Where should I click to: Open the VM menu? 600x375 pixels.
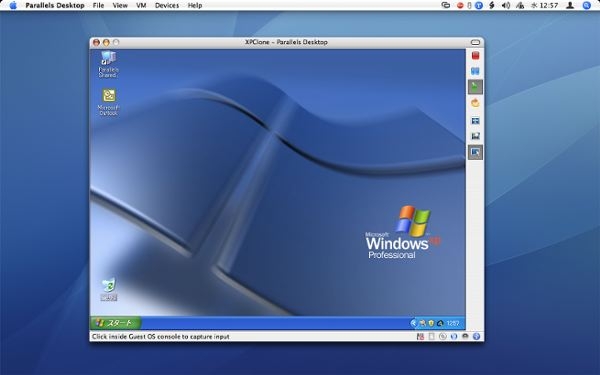[x=141, y=5]
